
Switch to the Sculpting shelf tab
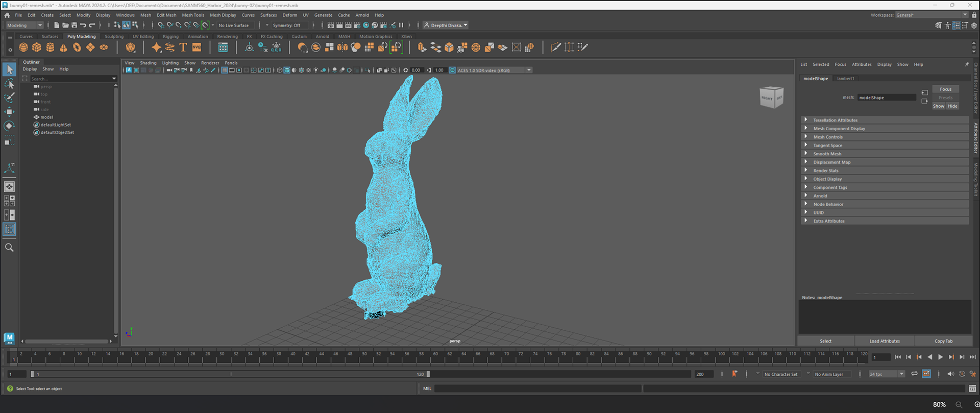[114, 37]
